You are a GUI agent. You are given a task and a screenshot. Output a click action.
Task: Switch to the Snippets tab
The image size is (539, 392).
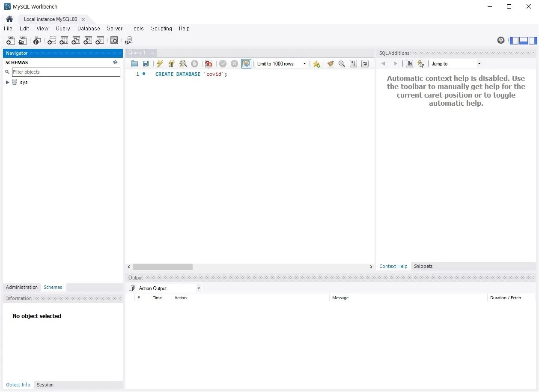click(423, 266)
